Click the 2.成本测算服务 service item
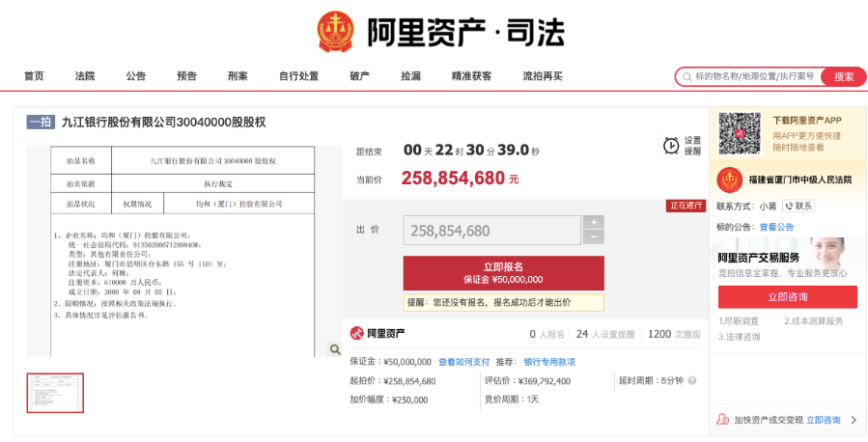Screen dimensions: 868x442 pyautogui.click(x=814, y=320)
